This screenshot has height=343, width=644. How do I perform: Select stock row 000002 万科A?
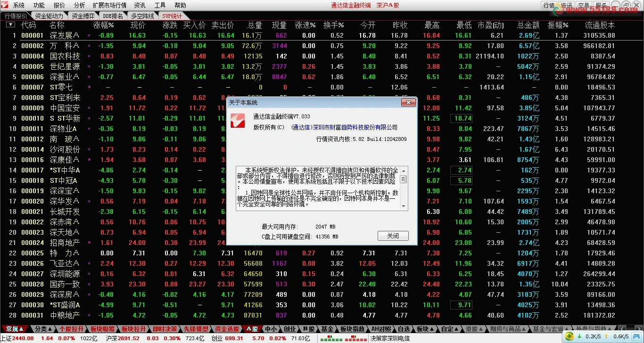click(x=322, y=46)
